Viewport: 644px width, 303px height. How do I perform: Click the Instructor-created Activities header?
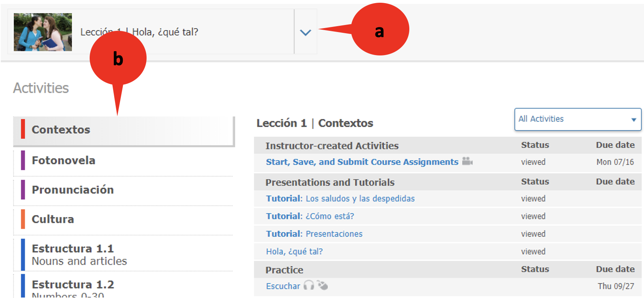coord(332,146)
